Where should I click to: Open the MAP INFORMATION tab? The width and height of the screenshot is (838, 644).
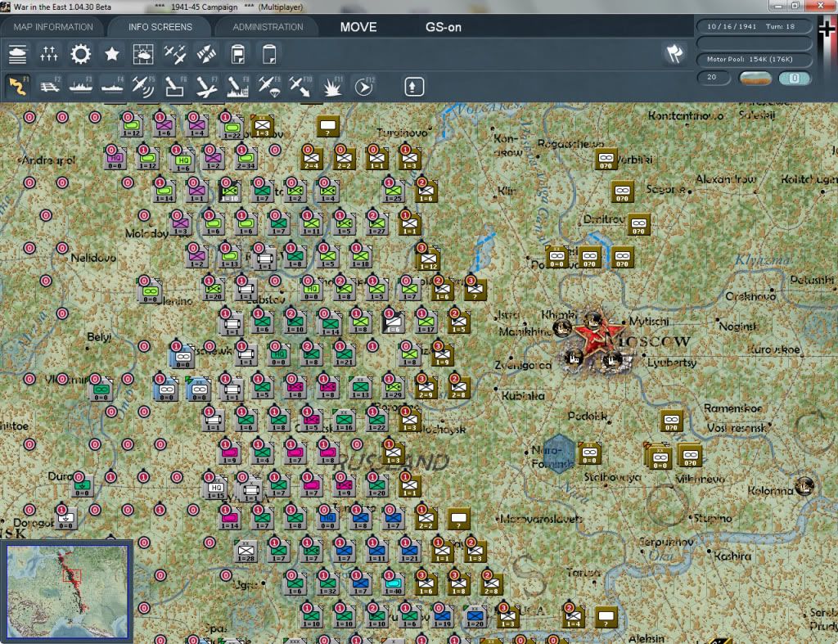pos(53,27)
